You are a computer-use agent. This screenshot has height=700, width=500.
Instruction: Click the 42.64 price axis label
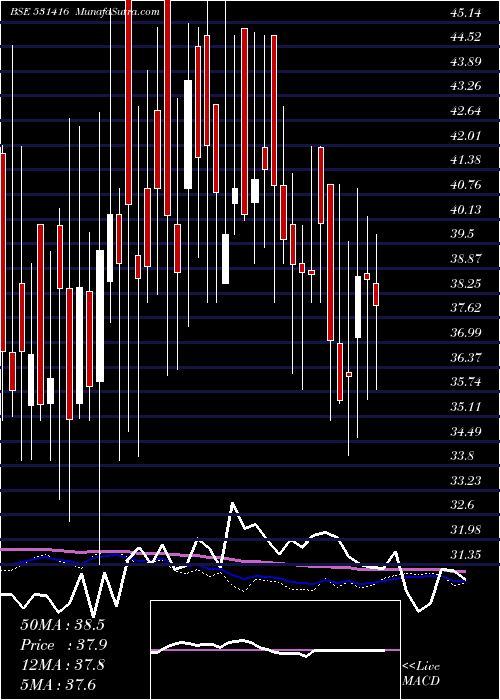(466, 111)
